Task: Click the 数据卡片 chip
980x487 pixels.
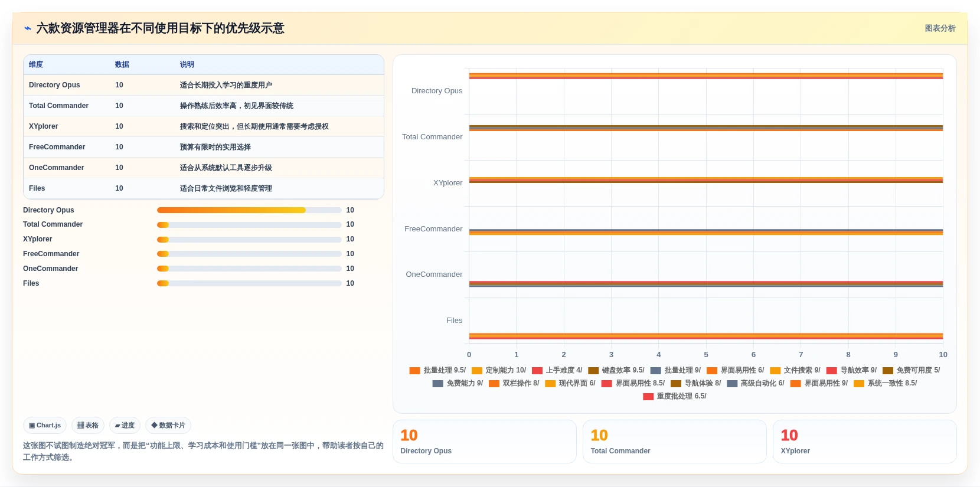Action: (x=168, y=425)
